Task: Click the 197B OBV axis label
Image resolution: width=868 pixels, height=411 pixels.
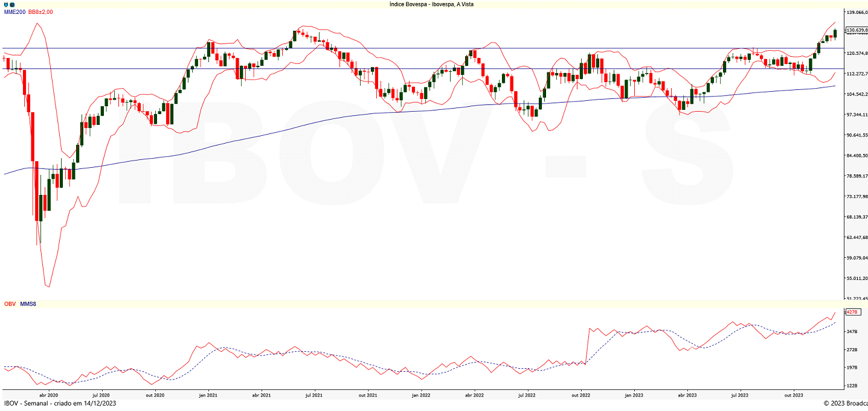Action: pyautogui.click(x=852, y=368)
